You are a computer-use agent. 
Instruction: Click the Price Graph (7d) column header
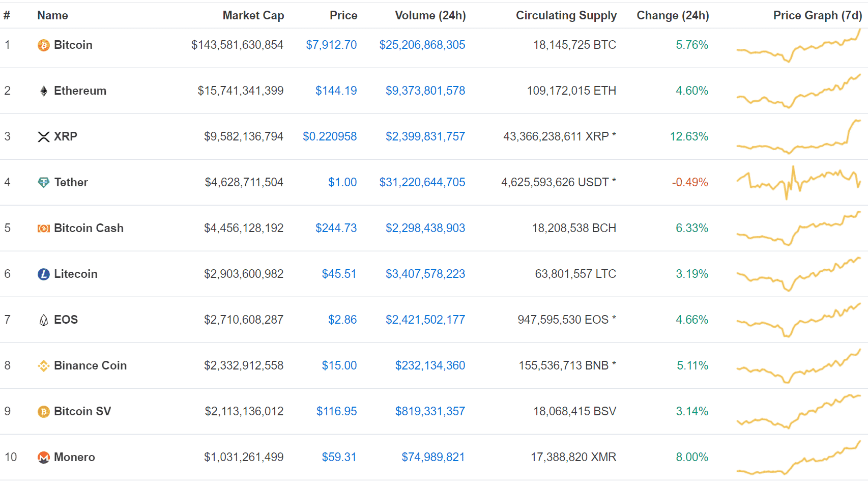818,15
